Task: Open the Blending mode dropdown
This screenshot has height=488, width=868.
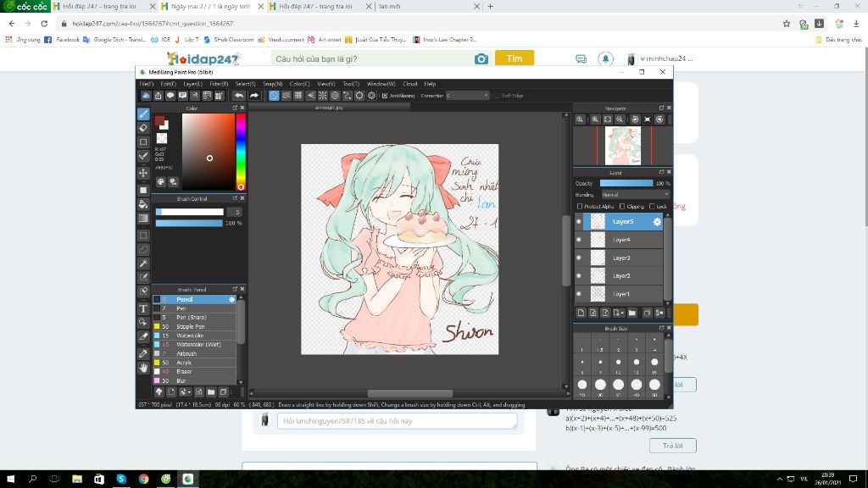Action: click(636, 195)
